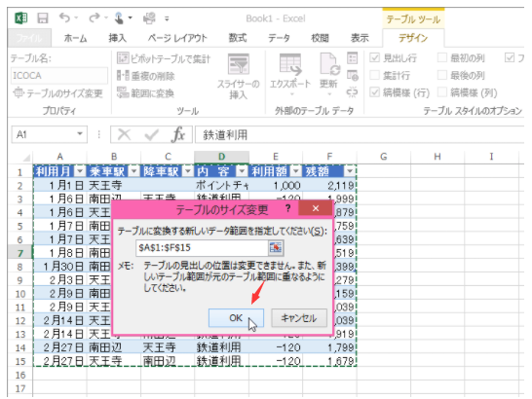Screen dimensions: 532x399
Task: Click the touch mode hand icon
Action: click(x=119, y=18)
